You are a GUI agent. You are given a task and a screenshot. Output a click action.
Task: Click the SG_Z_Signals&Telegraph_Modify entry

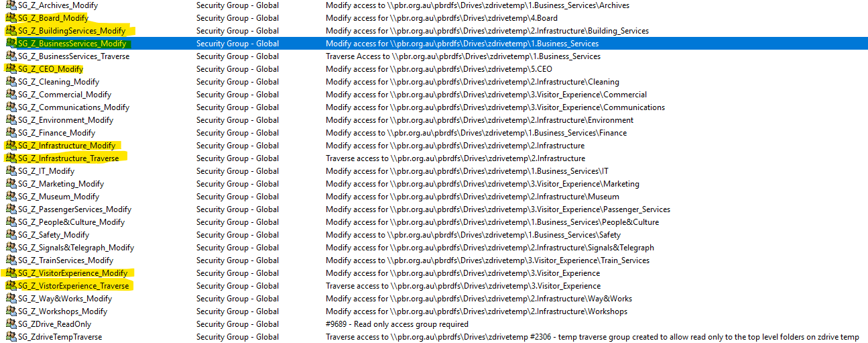[x=76, y=248]
